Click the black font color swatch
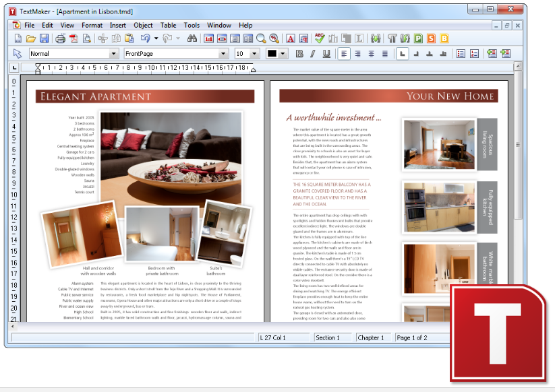The height and width of the screenshot is (392, 555). (x=273, y=54)
